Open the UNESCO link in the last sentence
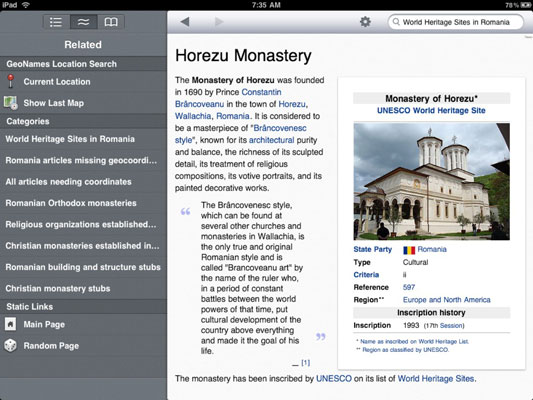The height and width of the screenshot is (400, 533). [334, 379]
